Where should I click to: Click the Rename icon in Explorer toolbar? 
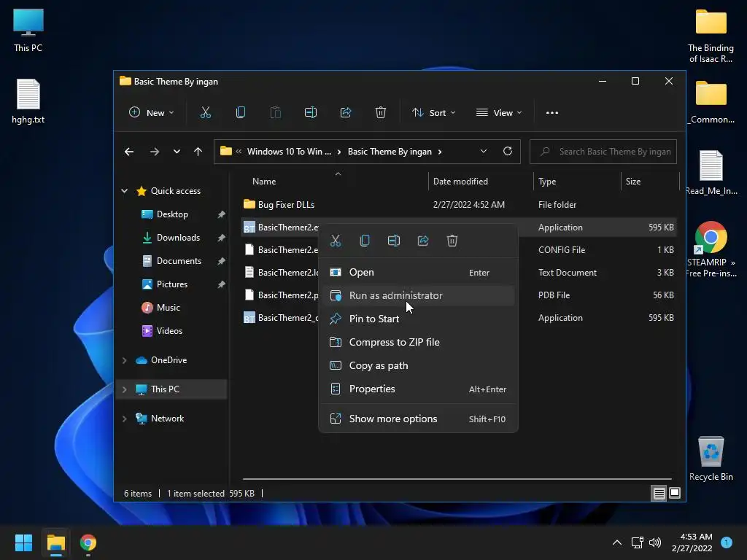(311, 113)
